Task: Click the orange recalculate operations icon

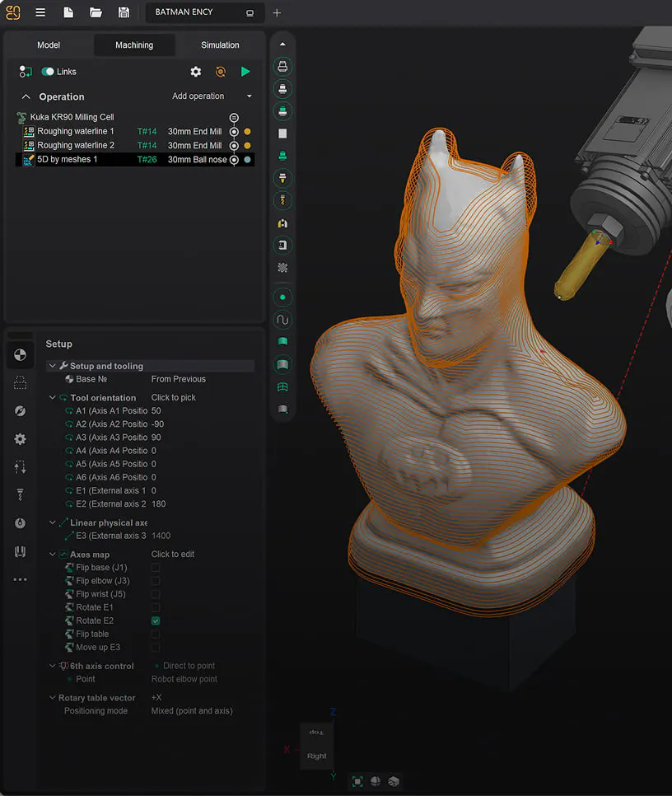Action: pyautogui.click(x=221, y=72)
